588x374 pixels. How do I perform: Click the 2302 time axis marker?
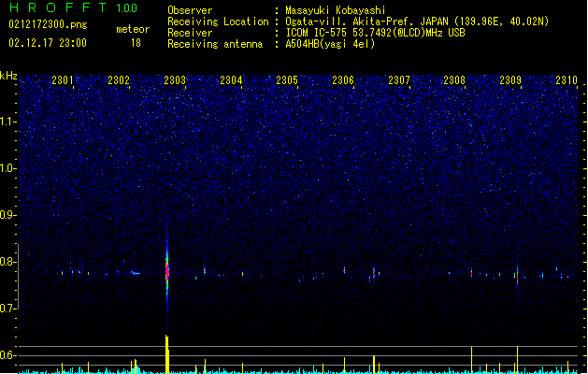point(119,79)
